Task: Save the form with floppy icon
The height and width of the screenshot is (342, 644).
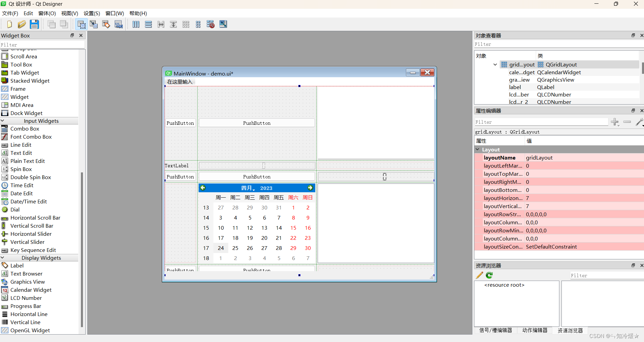Action: pos(34,24)
